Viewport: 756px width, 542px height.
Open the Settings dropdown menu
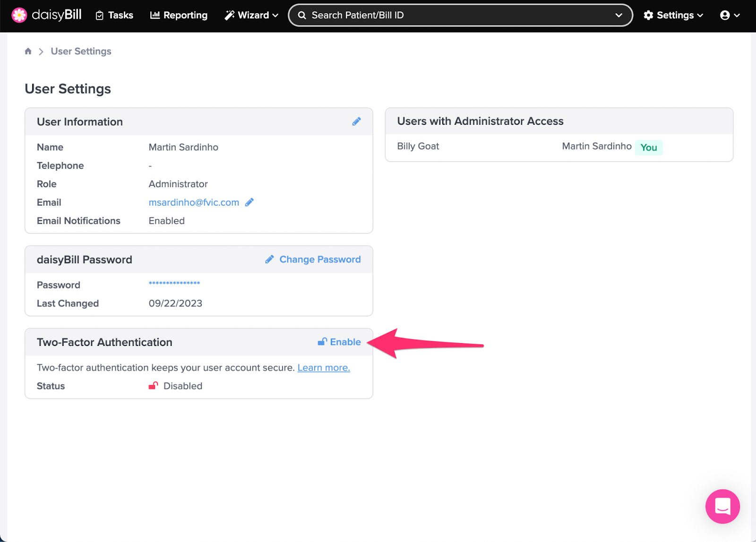(x=673, y=15)
